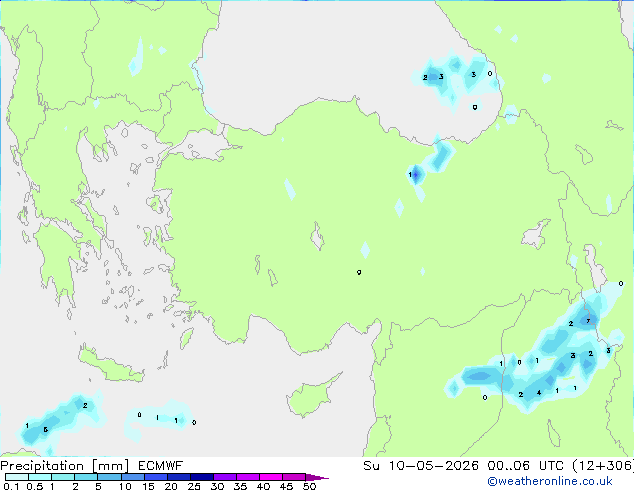Pick the 1–2 mm legend color swatch

pyautogui.click(x=63, y=477)
